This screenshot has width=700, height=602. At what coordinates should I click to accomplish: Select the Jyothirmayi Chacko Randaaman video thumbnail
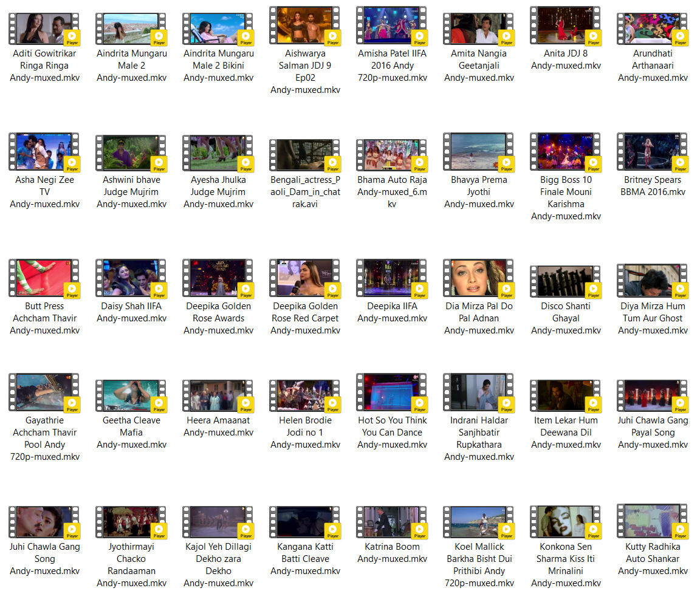(x=131, y=522)
